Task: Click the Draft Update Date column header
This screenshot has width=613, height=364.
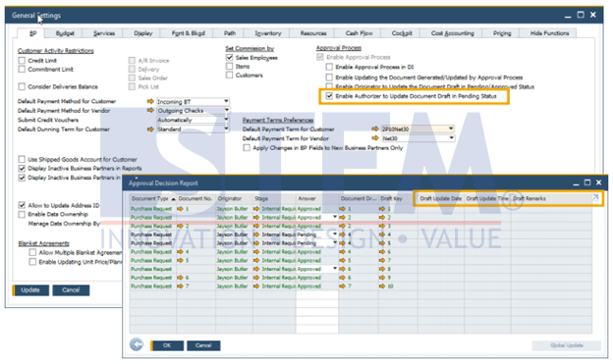Action: (440, 199)
